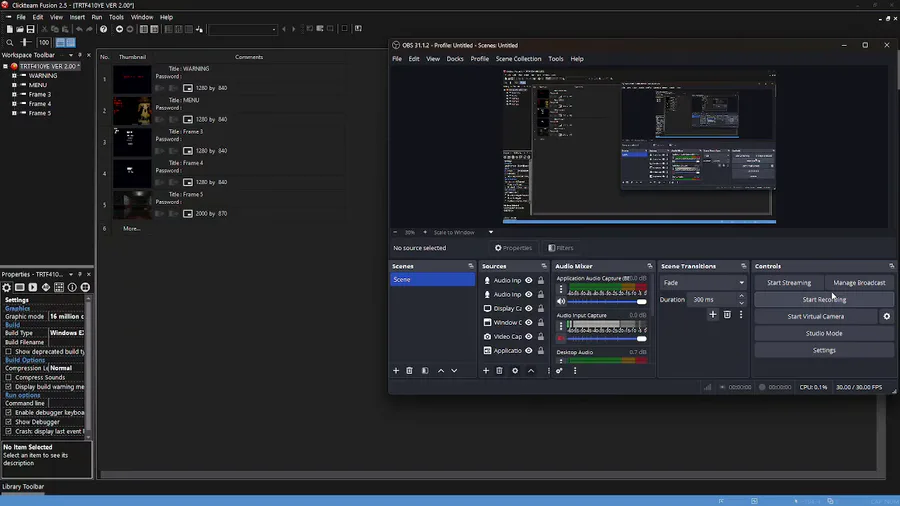The height and width of the screenshot is (506, 900).
Task: Open the Window tab icon in Properties panel
Action: click(20, 287)
